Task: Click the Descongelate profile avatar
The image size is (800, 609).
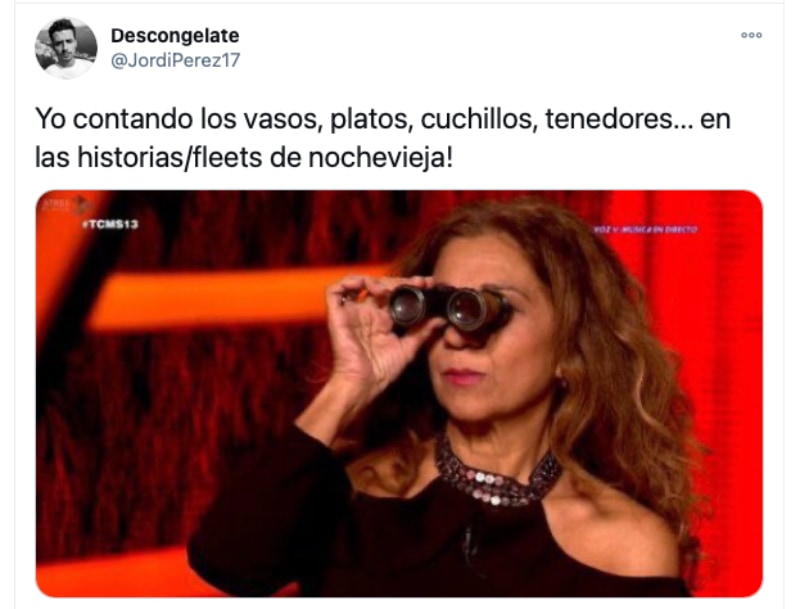Action: click(x=66, y=48)
